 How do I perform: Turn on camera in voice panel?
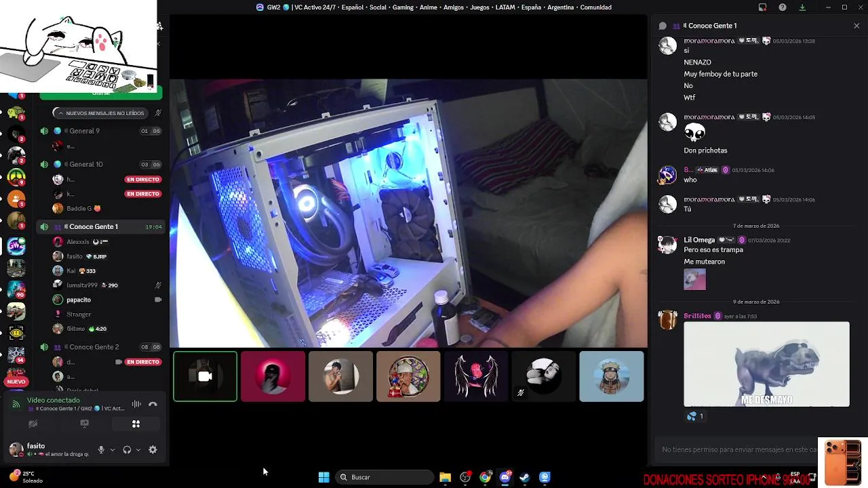click(x=33, y=424)
